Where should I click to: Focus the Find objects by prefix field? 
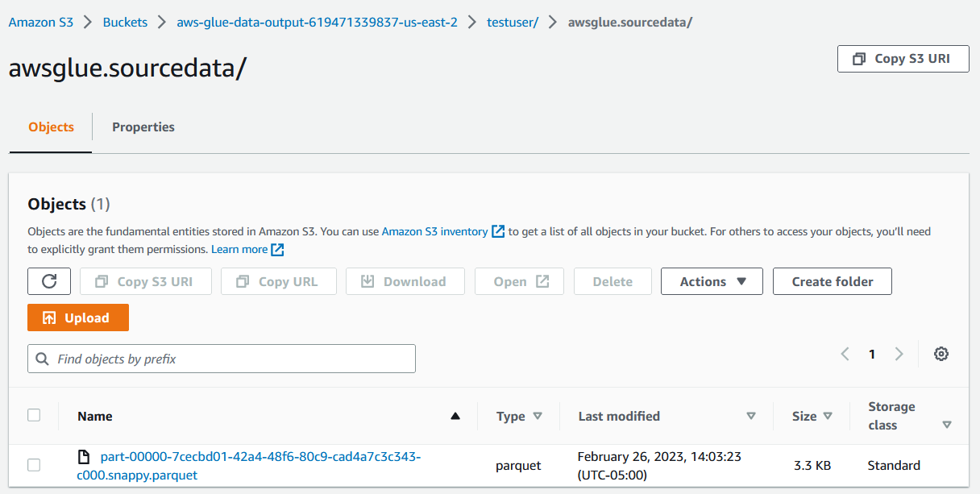tap(222, 359)
